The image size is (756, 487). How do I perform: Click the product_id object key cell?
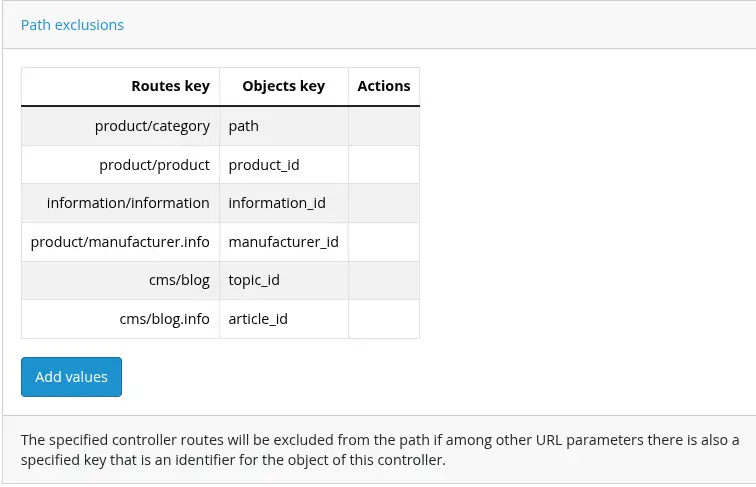[264, 165]
